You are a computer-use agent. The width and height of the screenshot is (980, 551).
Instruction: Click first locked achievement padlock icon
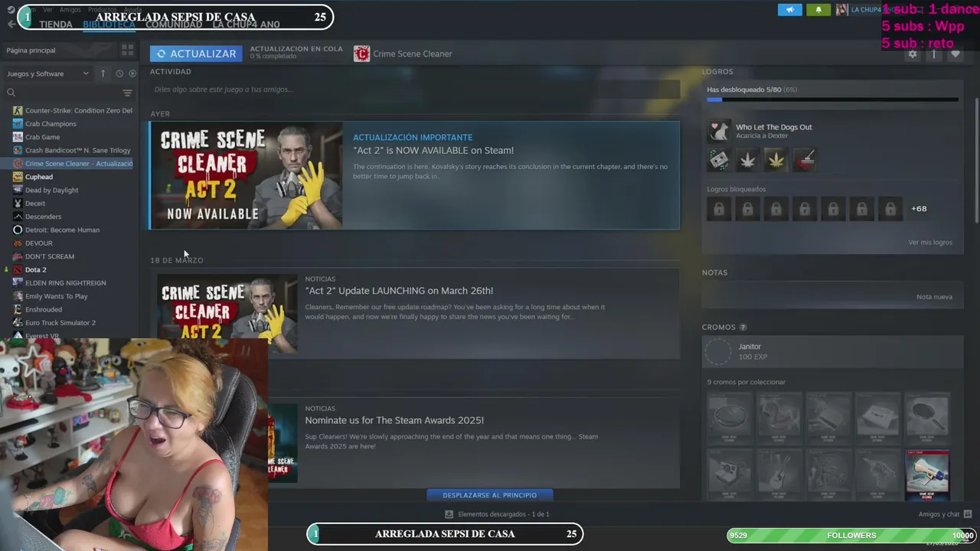click(x=719, y=209)
